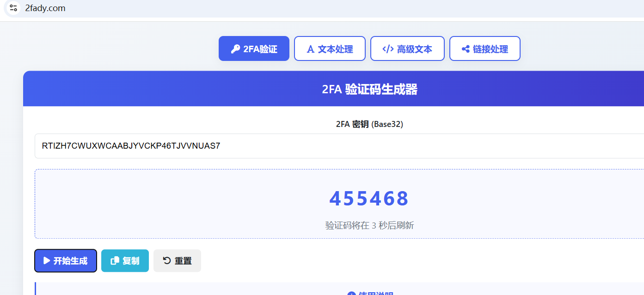Click the play triangle icon on 开始生成

click(x=47, y=261)
